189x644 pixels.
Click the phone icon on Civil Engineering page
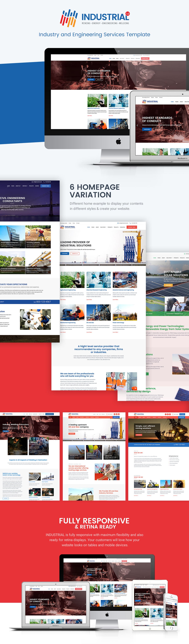point(44,182)
